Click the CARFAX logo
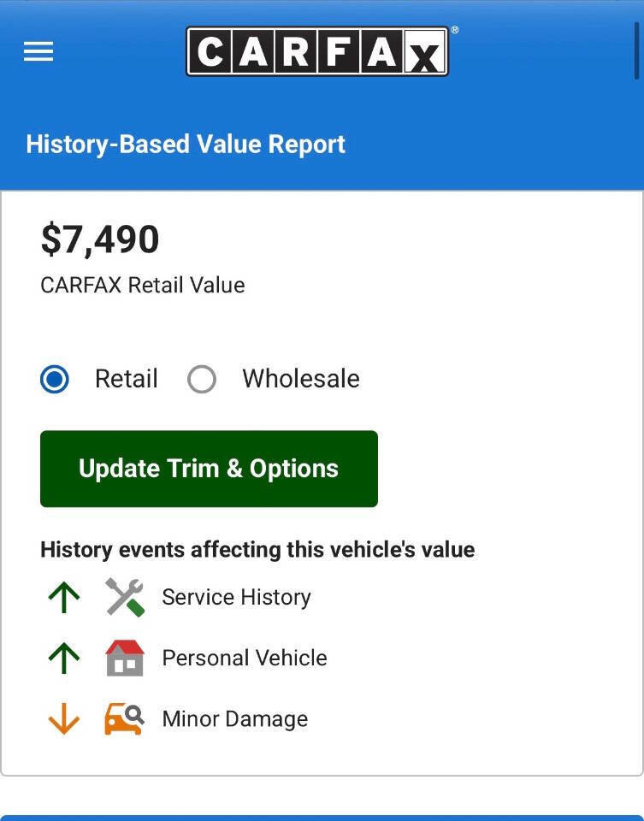Viewport: 644px width, 821px height. (x=318, y=52)
